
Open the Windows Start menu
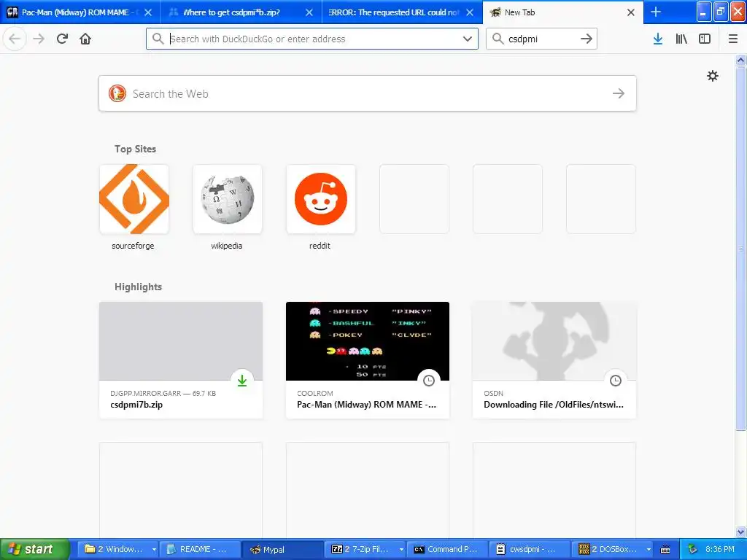click(35, 549)
